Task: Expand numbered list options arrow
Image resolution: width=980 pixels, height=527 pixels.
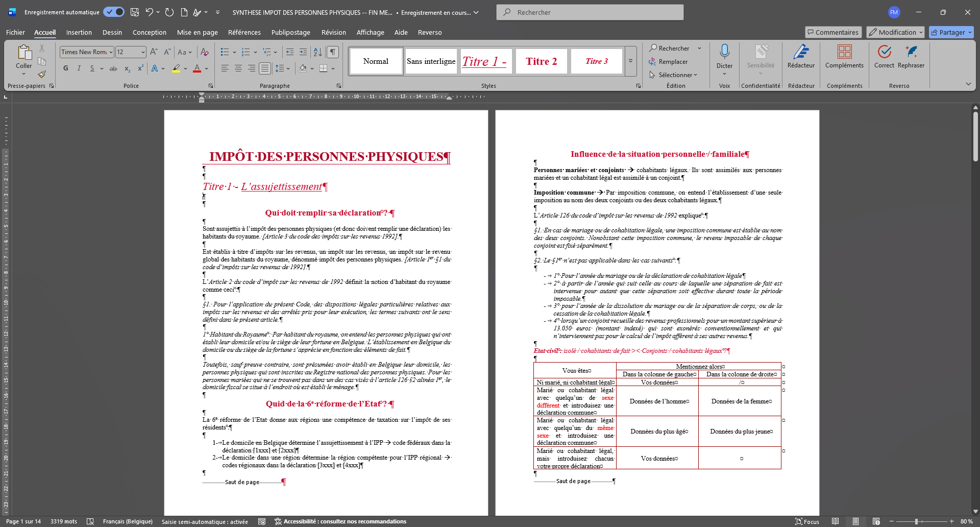Action: (255, 52)
